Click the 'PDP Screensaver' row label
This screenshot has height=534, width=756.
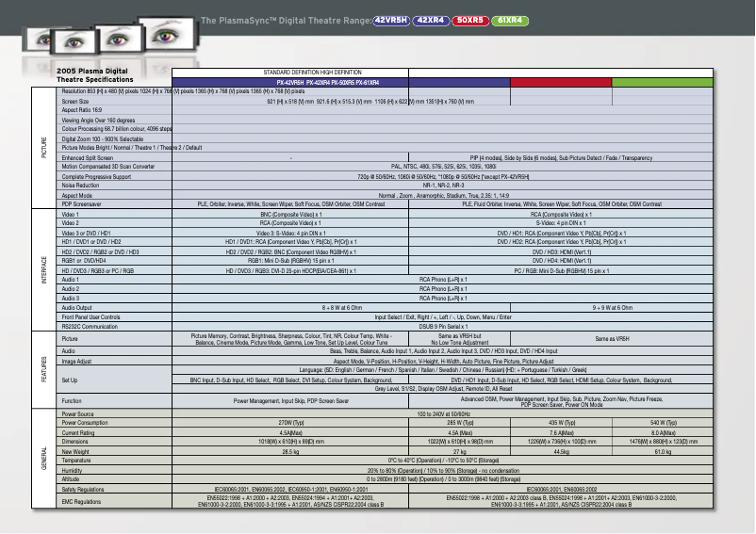click(x=81, y=204)
